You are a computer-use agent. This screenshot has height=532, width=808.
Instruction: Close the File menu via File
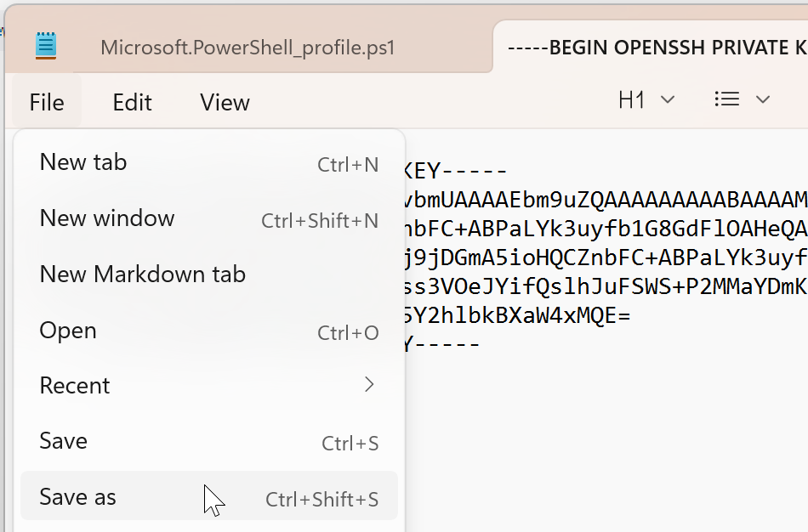pyautogui.click(x=47, y=103)
